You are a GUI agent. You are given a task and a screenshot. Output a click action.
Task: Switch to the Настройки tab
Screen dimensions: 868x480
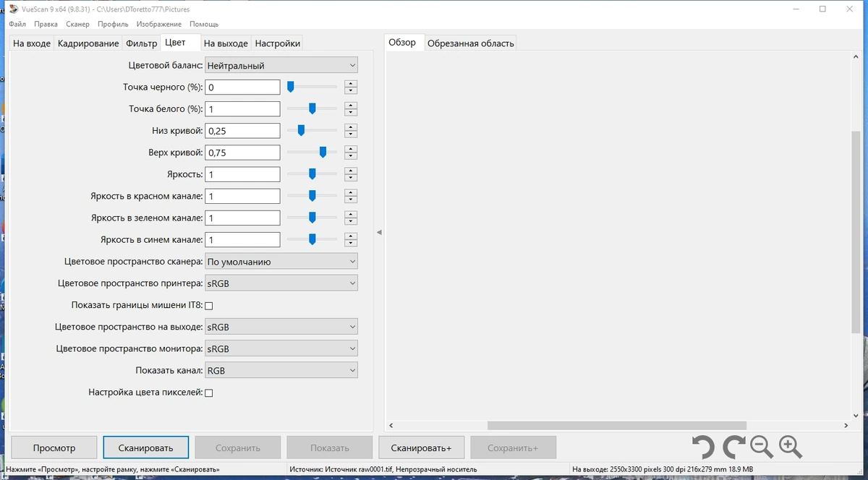(x=277, y=43)
